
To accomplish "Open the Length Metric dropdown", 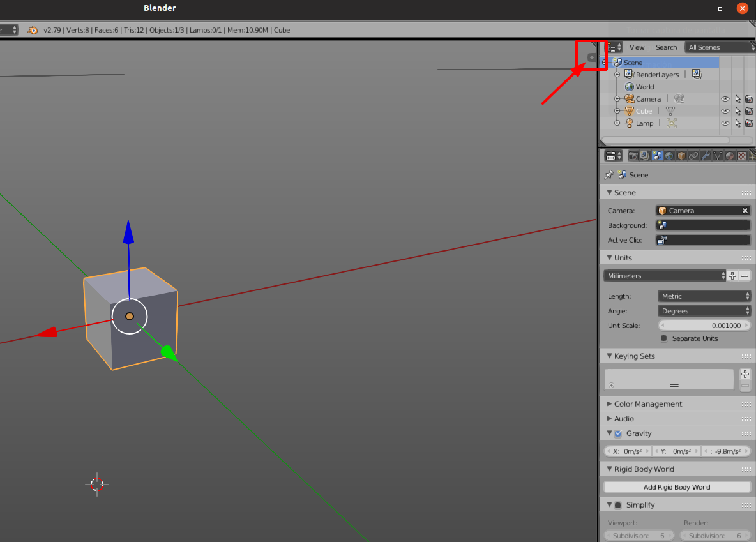I will point(704,296).
